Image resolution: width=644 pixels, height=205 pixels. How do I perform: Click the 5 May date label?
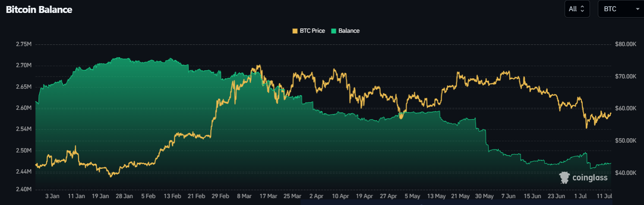pyautogui.click(x=412, y=196)
